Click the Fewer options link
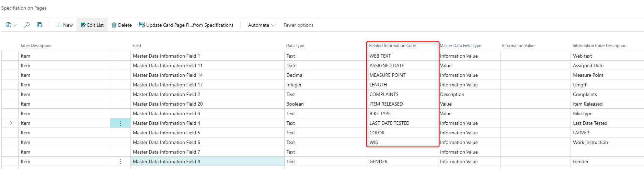The image size is (644, 169). [298, 25]
